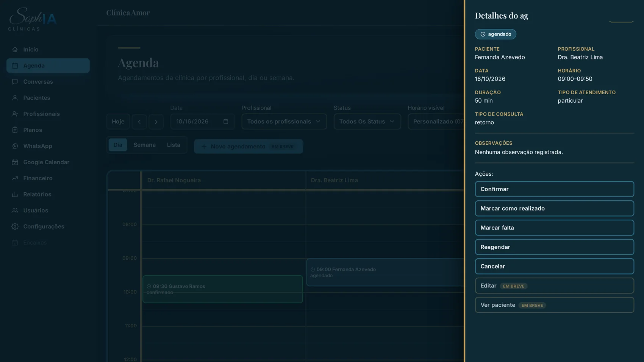644x362 pixels.
Task: Open the date picker calendar icon
Action: [226, 122]
